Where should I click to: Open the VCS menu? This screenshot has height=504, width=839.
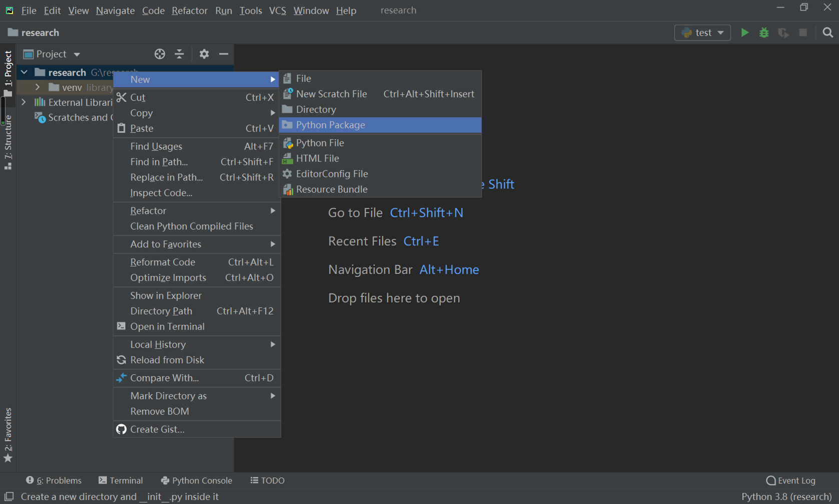[278, 10]
